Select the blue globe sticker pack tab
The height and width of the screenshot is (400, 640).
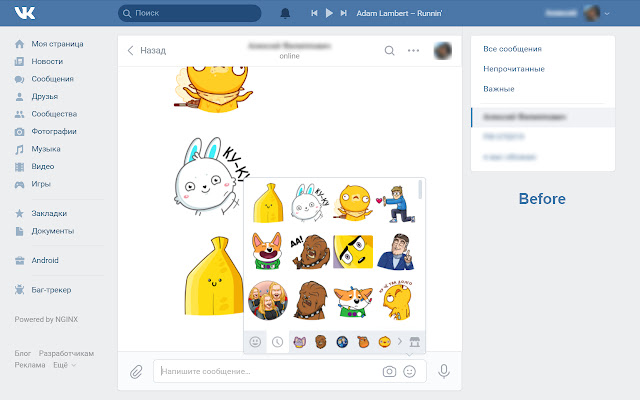342,342
